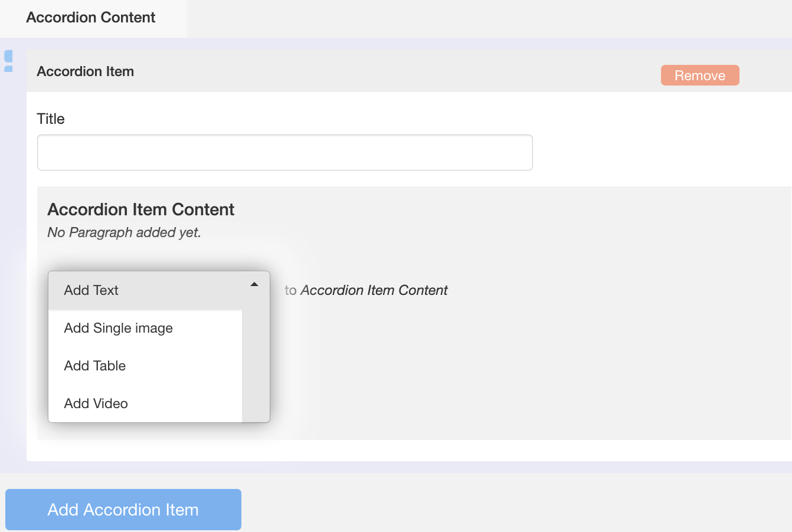792x532 pixels.
Task: Choose the "Add Video" dropdown option
Action: click(95, 403)
